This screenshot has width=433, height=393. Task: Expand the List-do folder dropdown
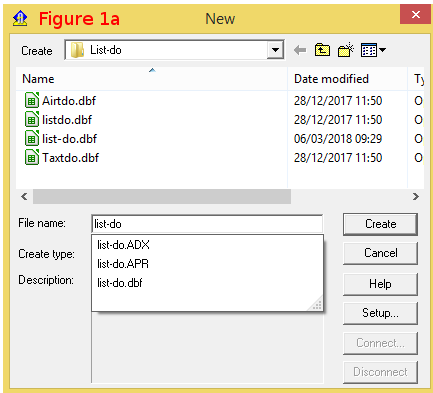[x=275, y=50]
